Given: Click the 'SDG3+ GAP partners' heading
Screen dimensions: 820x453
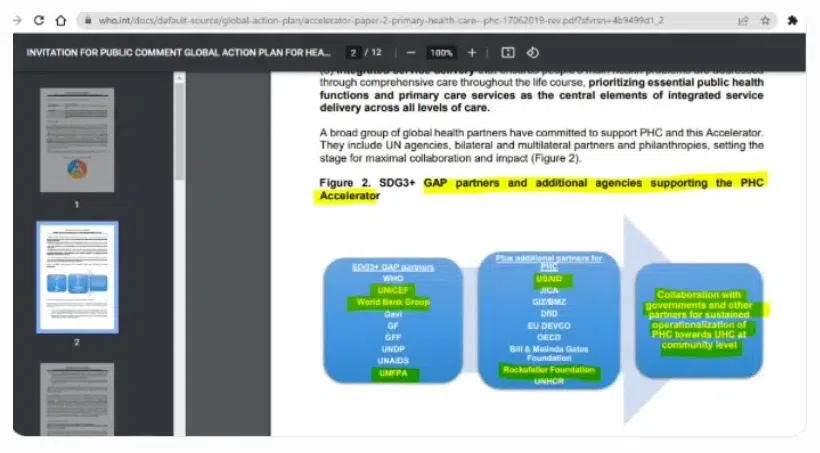Looking at the screenshot, I should coord(393,267).
